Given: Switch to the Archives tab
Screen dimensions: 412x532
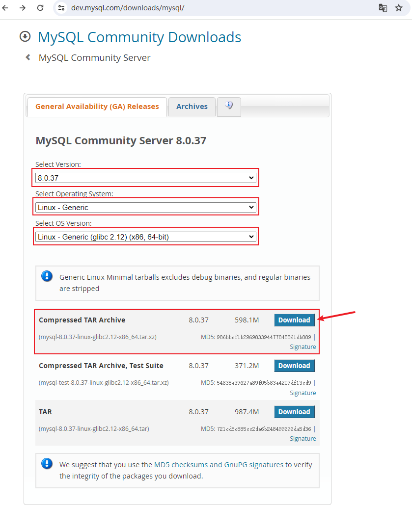Looking at the screenshot, I should 192,106.
